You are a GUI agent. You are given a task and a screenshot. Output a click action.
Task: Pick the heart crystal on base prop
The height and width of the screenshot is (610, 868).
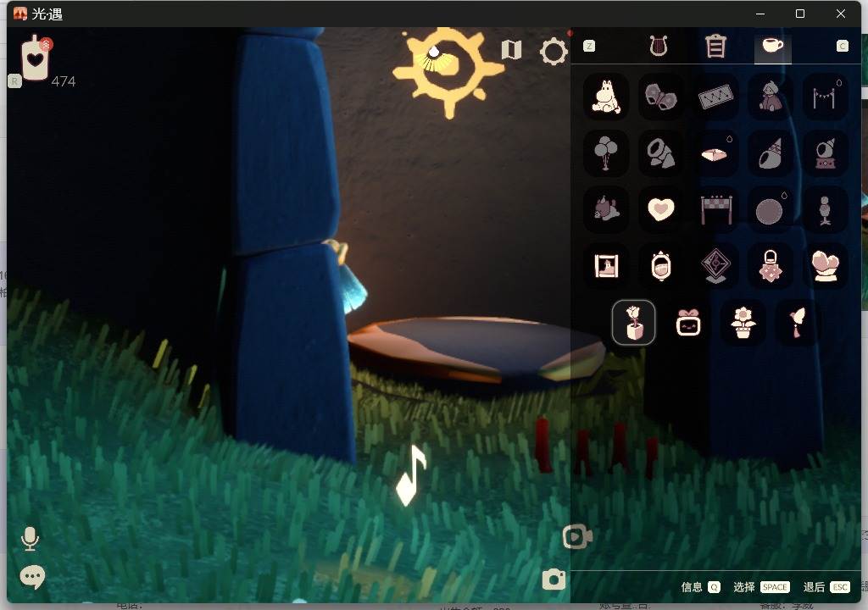pos(826,266)
